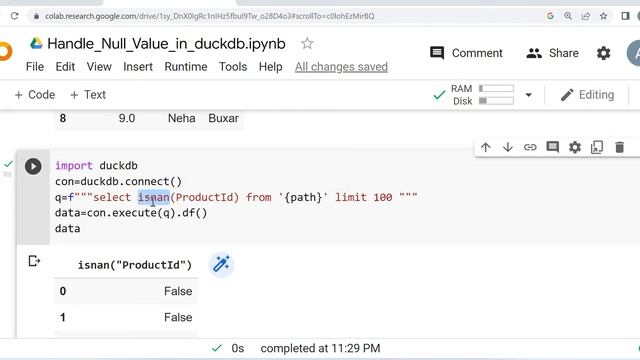Viewport: 640px width, 360px height.
Task: Click the address bar URL
Action: click(209, 16)
